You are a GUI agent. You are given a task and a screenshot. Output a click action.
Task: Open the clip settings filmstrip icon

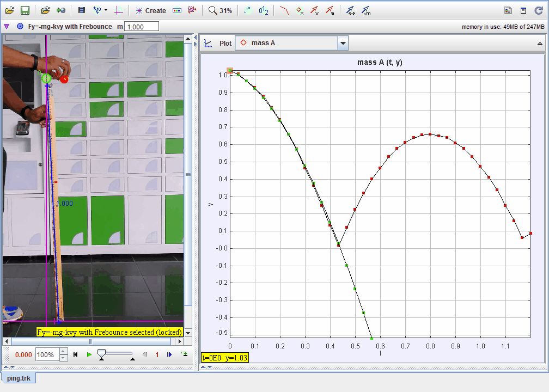(82, 10)
